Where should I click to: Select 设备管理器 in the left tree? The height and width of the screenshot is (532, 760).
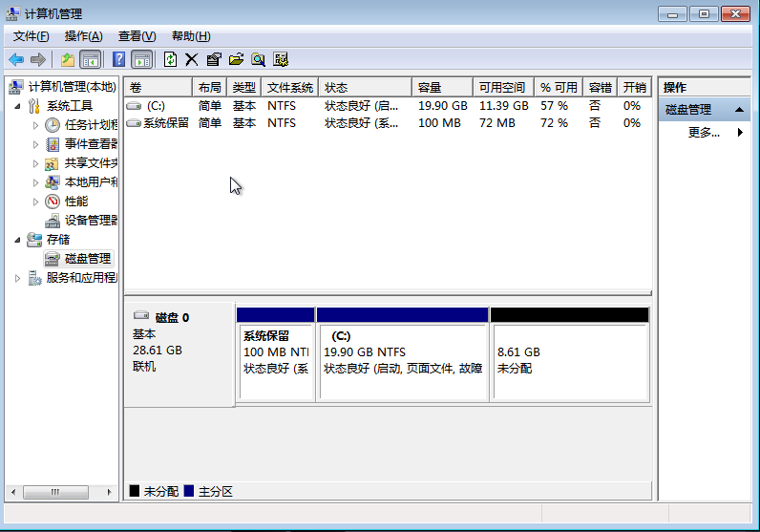click(91, 221)
